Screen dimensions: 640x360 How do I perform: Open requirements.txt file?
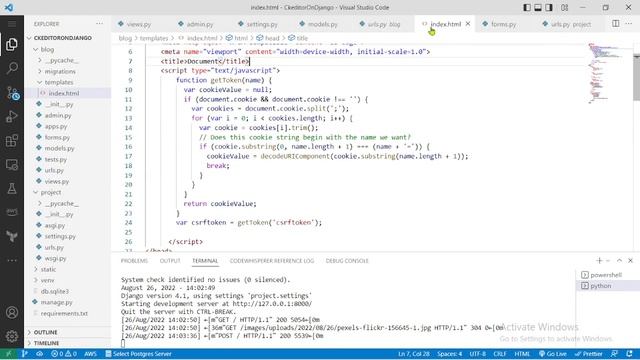tap(68, 313)
